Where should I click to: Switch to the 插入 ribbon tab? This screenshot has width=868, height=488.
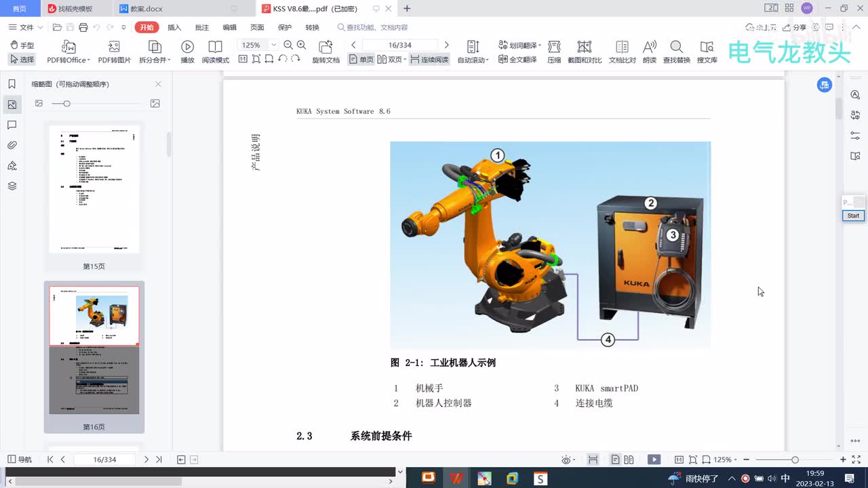(174, 27)
